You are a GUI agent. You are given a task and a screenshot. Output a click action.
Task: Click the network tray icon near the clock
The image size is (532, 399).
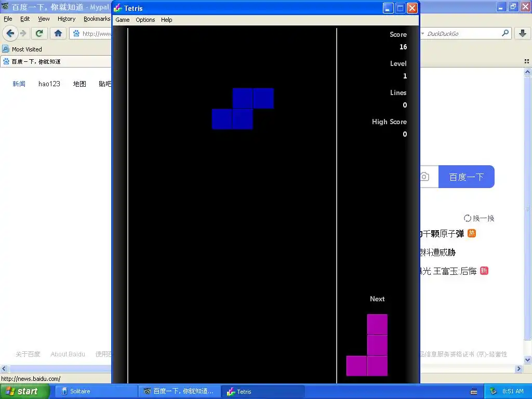[x=493, y=392]
